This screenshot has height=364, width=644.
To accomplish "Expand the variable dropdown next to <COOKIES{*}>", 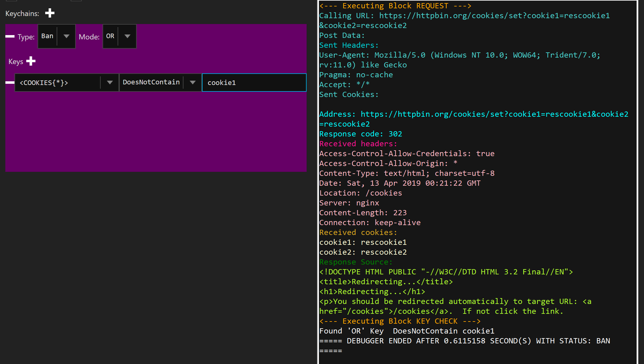I will (x=110, y=82).
